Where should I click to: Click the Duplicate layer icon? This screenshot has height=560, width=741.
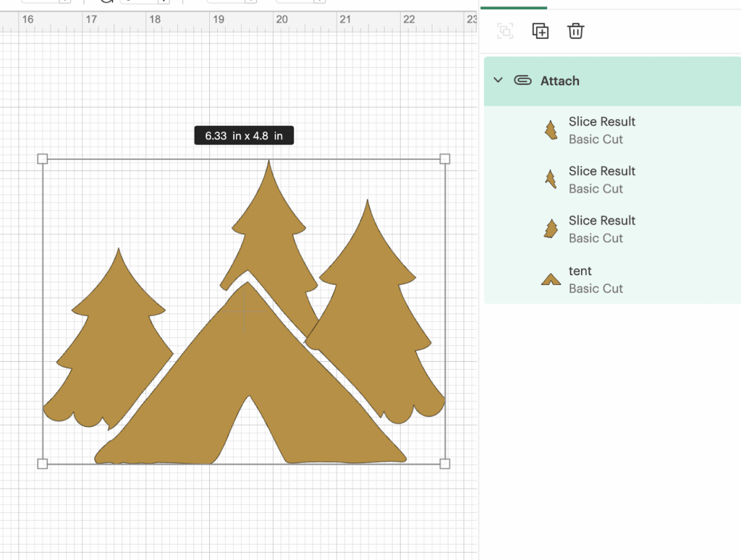pyautogui.click(x=540, y=31)
